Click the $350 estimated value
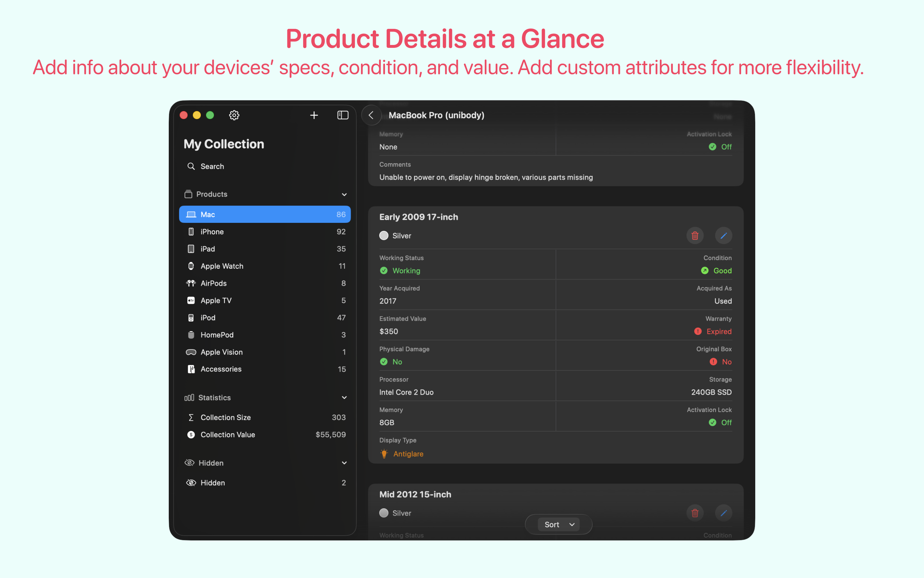 pos(389,331)
